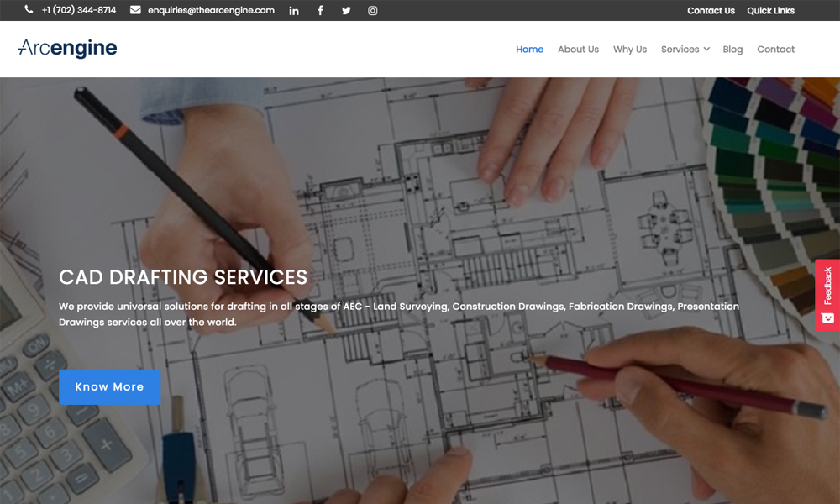Image resolution: width=840 pixels, height=504 pixels.
Task: Click the phone icon beside the number
Action: click(x=29, y=10)
